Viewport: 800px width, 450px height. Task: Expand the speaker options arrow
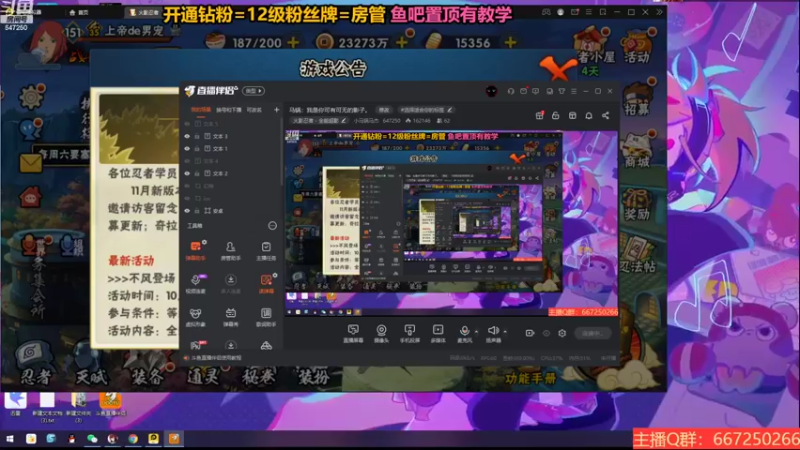(x=505, y=332)
